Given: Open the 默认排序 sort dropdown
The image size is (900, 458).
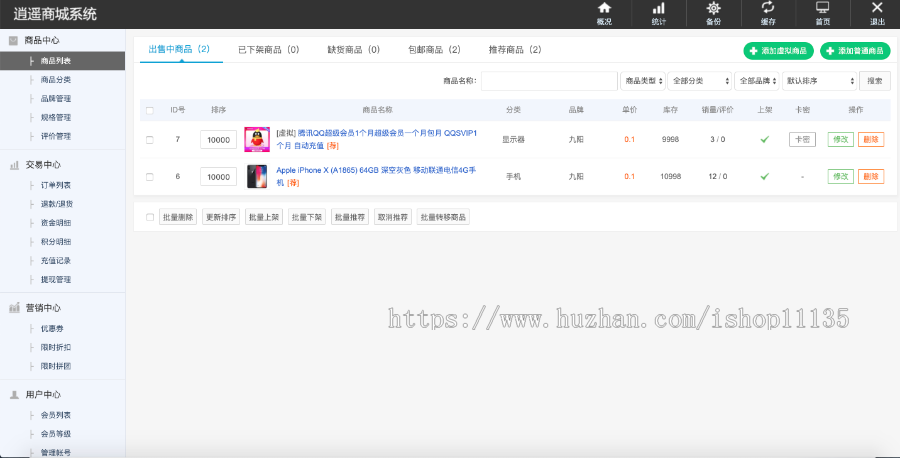Looking at the screenshot, I should tap(819, 81).
